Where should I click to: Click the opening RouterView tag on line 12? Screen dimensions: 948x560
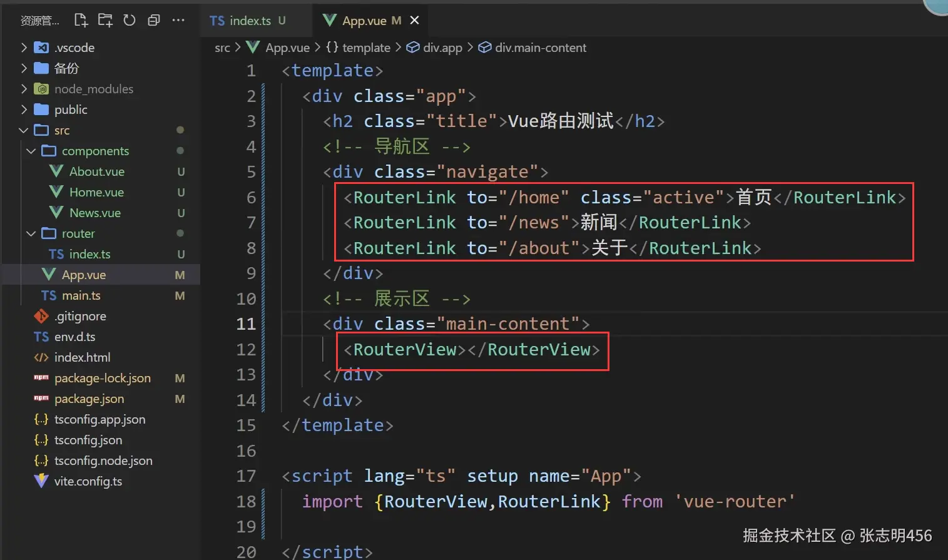click(405, 350)
